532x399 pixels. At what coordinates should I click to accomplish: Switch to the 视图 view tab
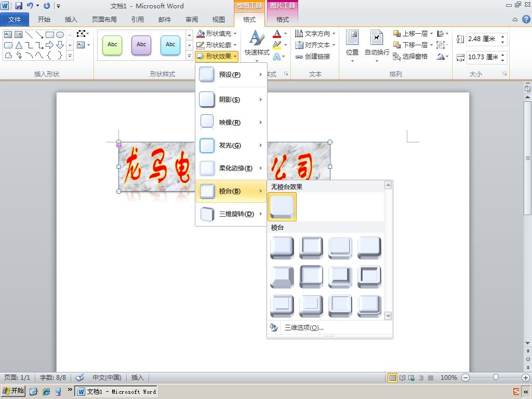pos(219,19)
